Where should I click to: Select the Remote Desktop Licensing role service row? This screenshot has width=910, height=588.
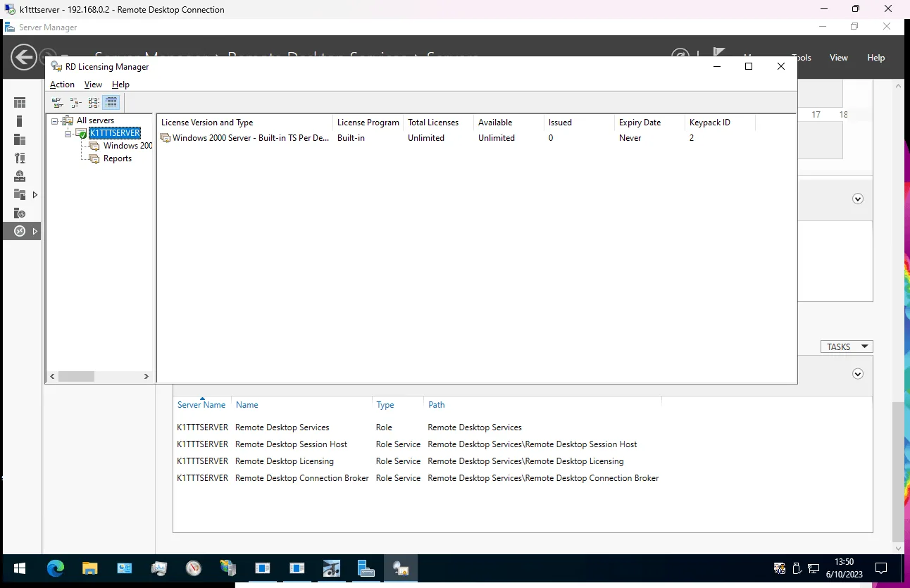click(x=284, y=461)
